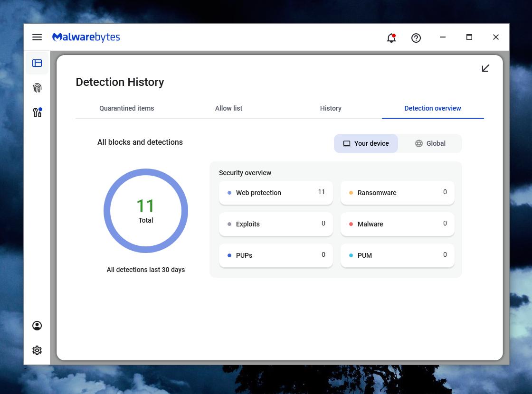Select the Web protection detections card

pyautogui.click(x=275, y=193)
